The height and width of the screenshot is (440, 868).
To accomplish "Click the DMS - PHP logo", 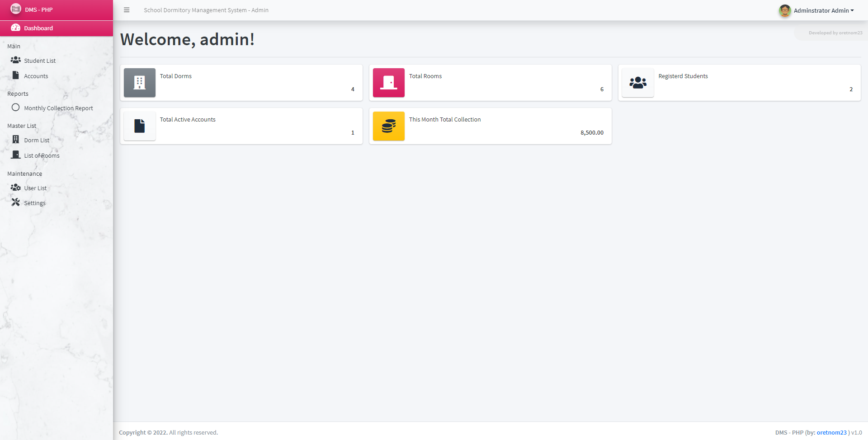I will click(16, 9).
